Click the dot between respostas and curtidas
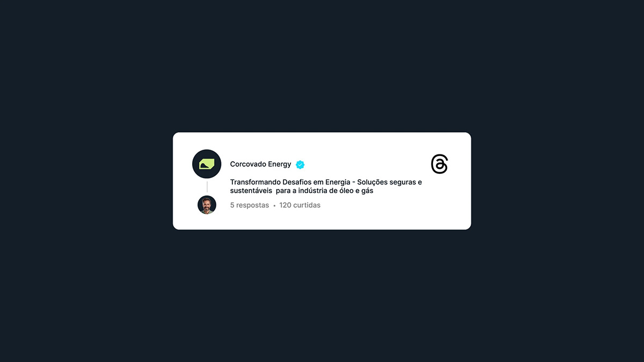644x362 pixels. [x=274, y=205]
